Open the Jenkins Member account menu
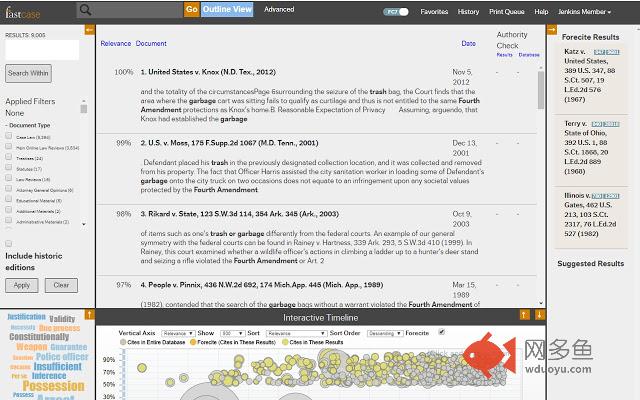Viewport: 640px width, 400px height. [x=584, y=12]
